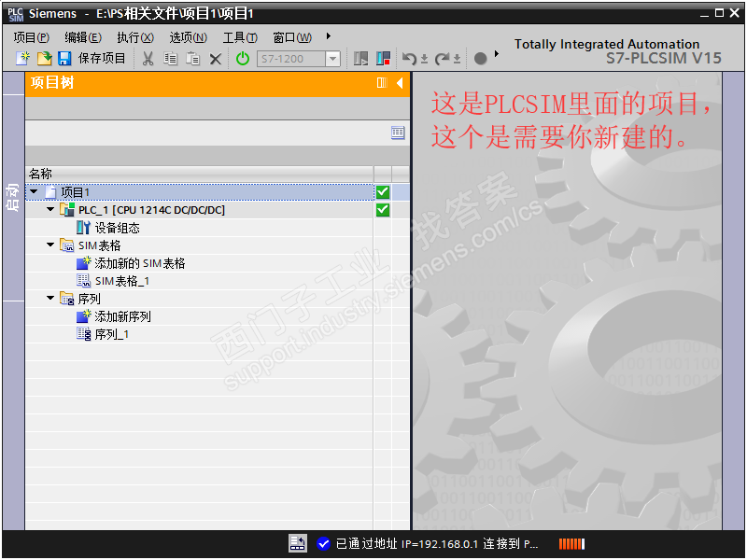Click the PLC_1 device icon
747x560 pixels.
[x=67, y=209]
